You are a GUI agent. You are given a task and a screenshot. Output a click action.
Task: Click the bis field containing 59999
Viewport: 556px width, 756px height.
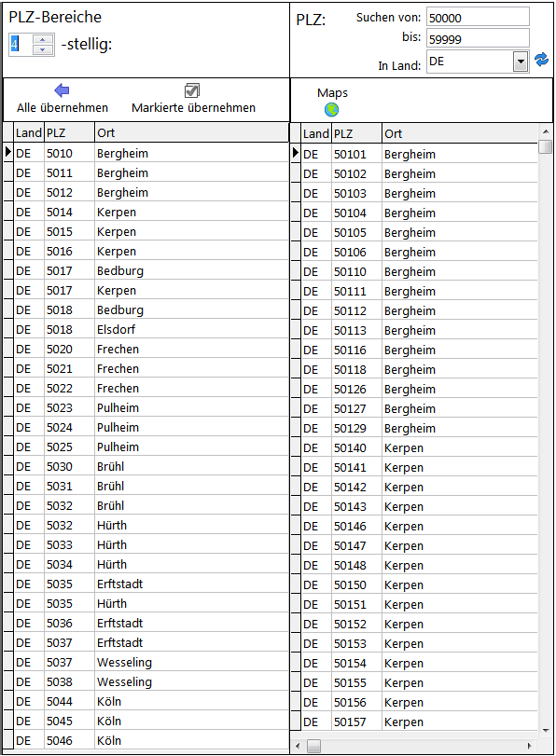[478, 38]
